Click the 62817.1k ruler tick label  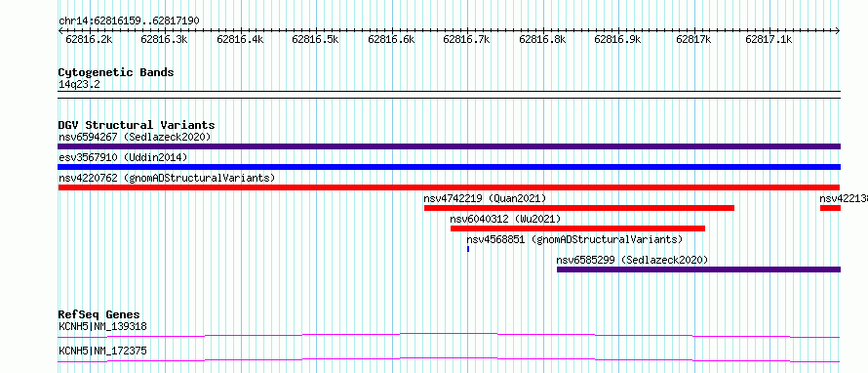pyautogui.click(x=769, y=39)
